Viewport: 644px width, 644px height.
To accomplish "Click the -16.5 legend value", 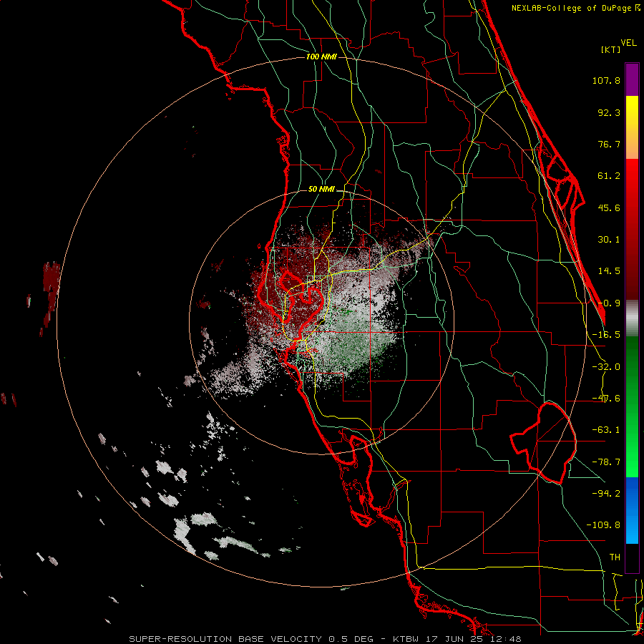I will point(606,335).
